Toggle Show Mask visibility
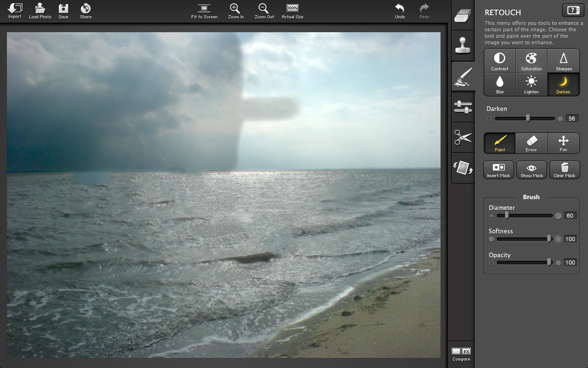 [x=531, y=170]
